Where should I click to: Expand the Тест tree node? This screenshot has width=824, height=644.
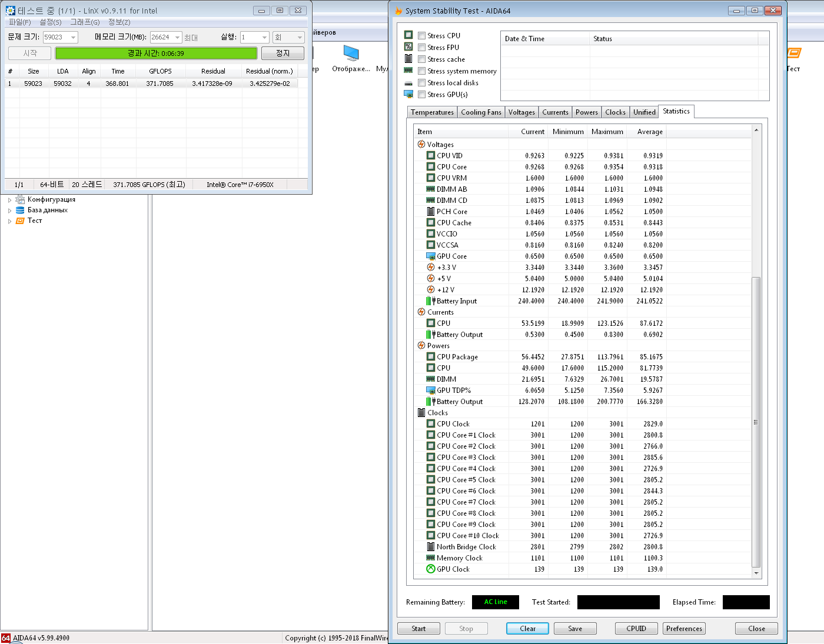[x=9, y=221]
